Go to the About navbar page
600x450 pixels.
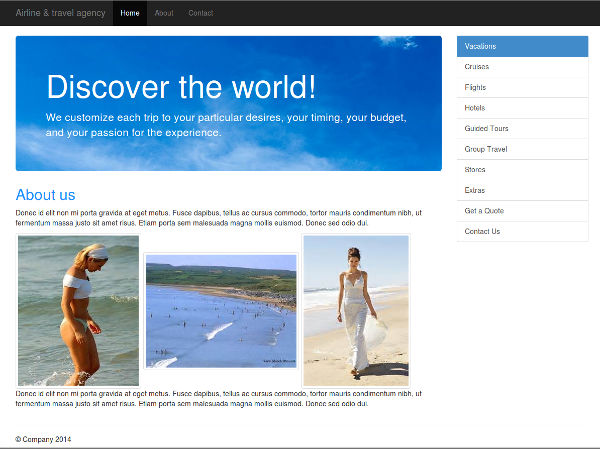[x=164, y=13]
